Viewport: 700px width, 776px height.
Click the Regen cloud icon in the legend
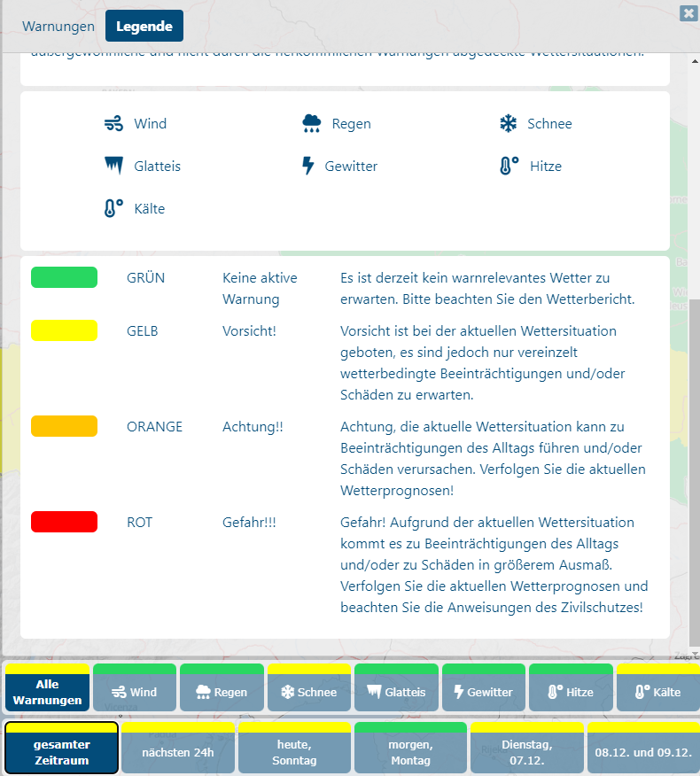pyautogui.click(x=311, y=123)
